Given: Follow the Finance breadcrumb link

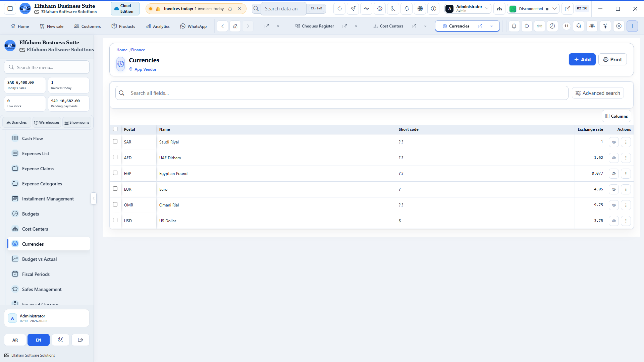Looking at the screenshot, I should (x=138, y=50).
